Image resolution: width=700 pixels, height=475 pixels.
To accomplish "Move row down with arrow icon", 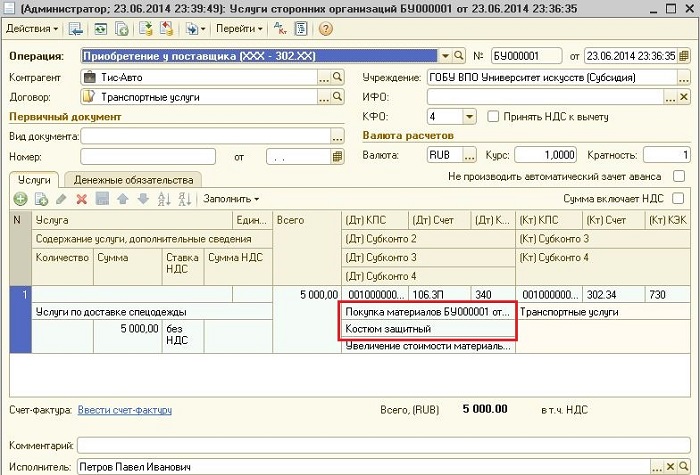I will tap(143, 199).
